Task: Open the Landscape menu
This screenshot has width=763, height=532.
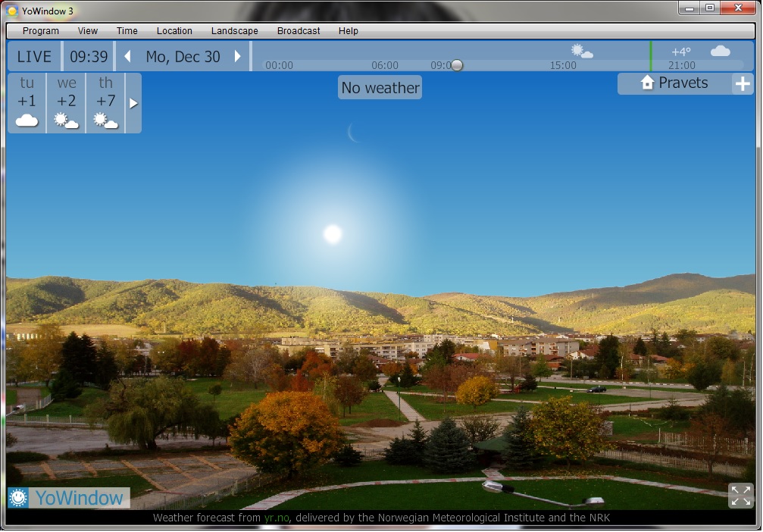Action: 234,31
